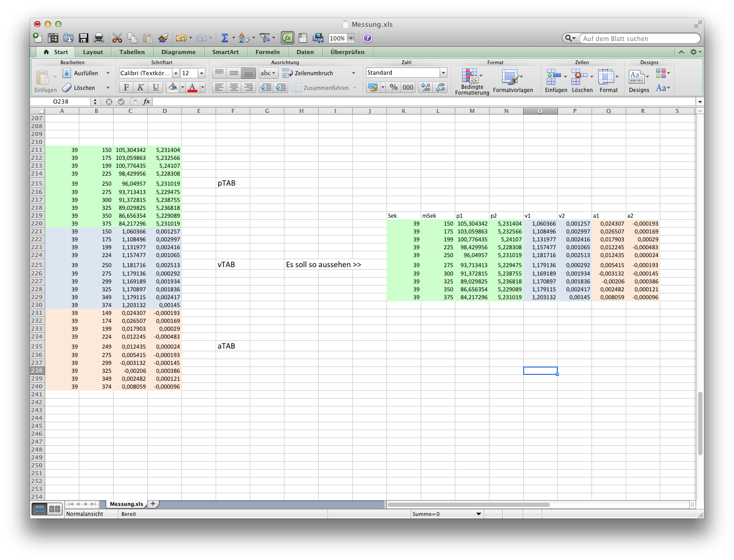The width and height of the screenshot is (734, 560).
Task: Activate the format painter brush
Action: pos(163,38)
